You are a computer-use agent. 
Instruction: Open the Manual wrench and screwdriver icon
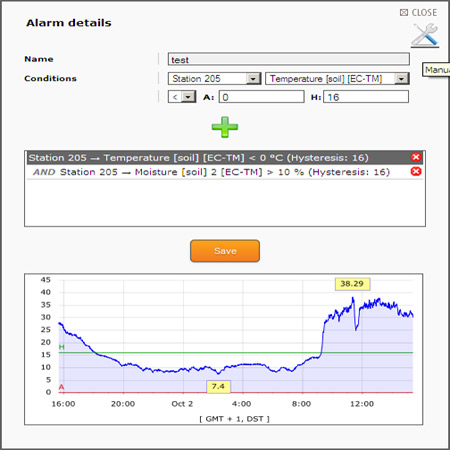[425, 35]
